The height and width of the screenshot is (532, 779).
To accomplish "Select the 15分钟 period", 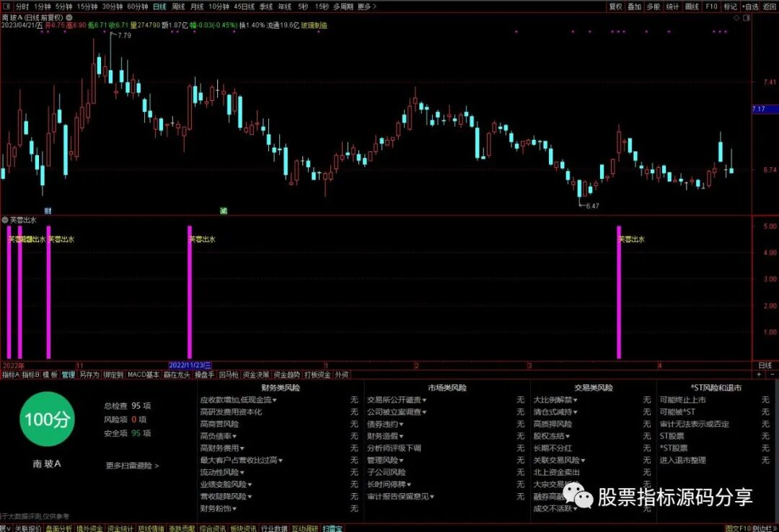I will point(87,6).
